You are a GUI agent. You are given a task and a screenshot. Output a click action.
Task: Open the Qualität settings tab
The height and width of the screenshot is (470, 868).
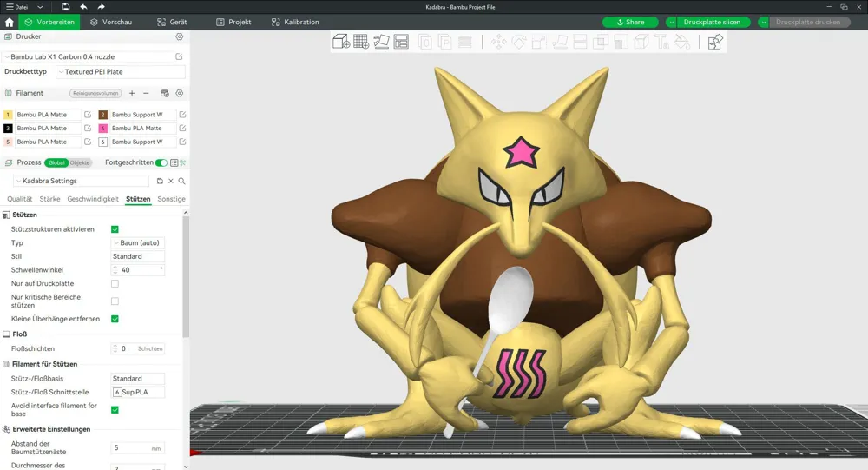(x=19, y=199)
